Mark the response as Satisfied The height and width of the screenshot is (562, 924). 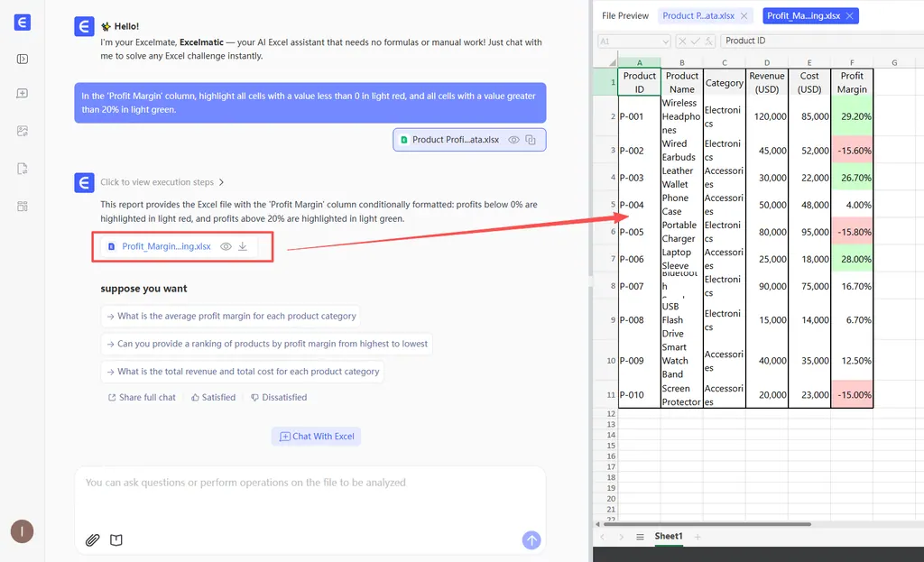click(213, 397)
